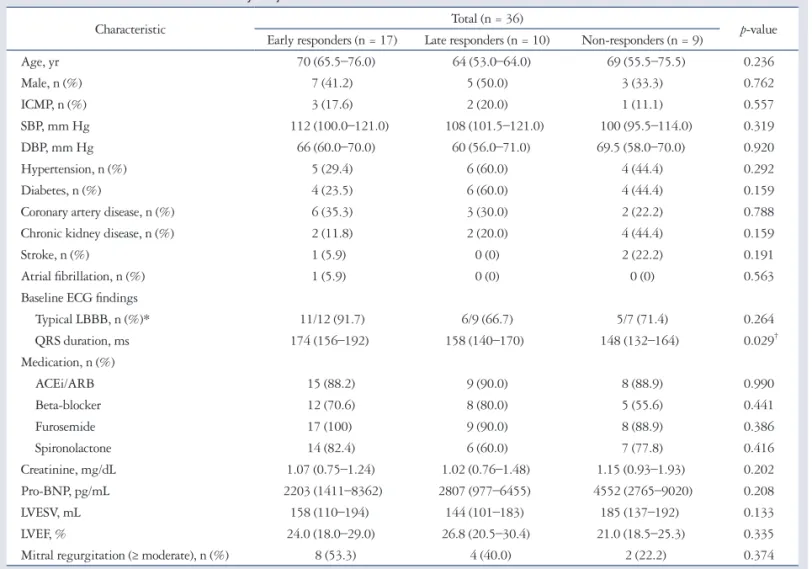
Task: Click the age value "70 (65.5–76.0)"
Action: point(336,62)
